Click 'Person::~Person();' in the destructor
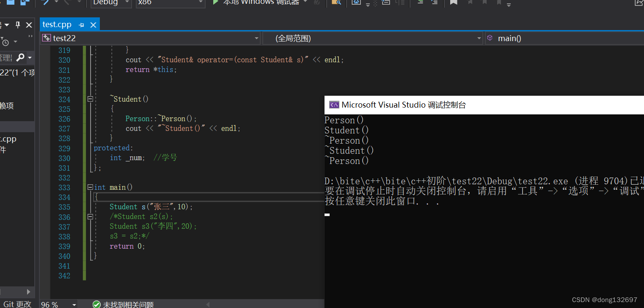 (x=161, y=119)
